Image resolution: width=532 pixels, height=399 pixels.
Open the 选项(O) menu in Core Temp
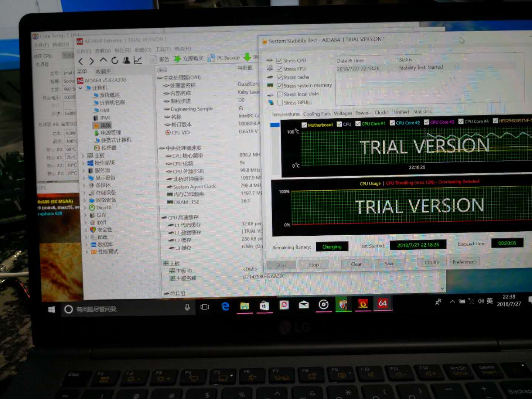[x=61, y=45]
